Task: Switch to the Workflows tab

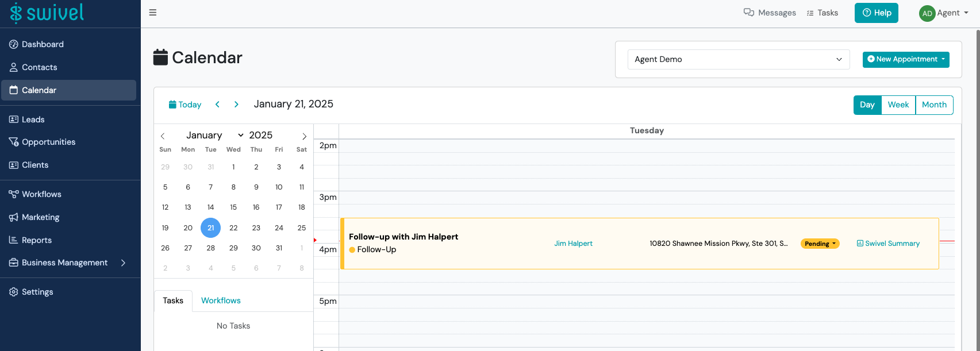Action: (x=221, y=300)
